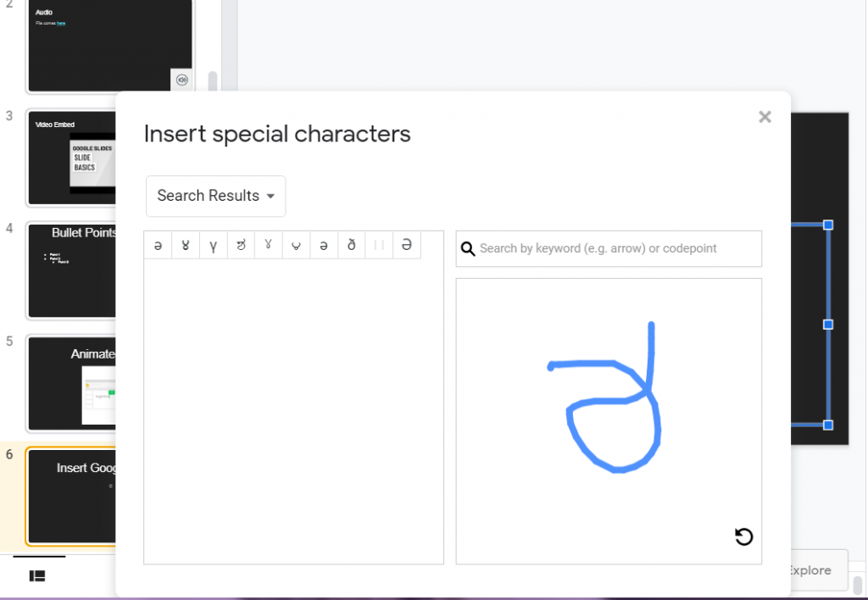Select the Animate slide thumbnail

(x=72, y=384)
